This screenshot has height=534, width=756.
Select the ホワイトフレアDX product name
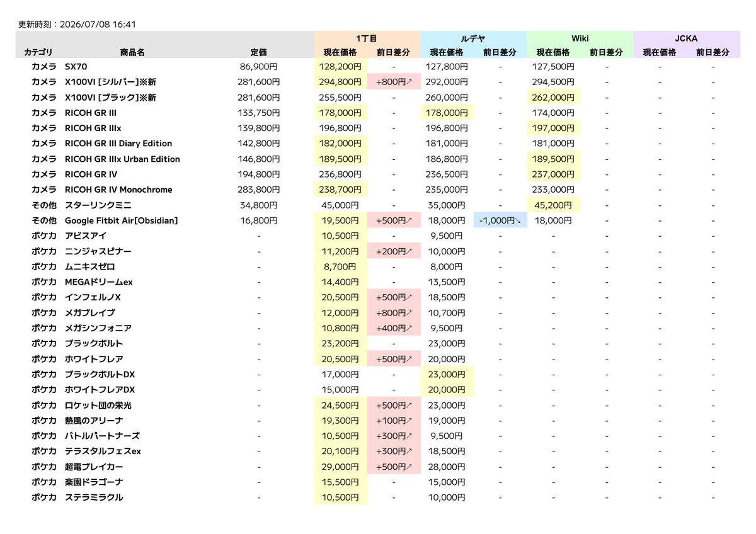pos(100,390)
